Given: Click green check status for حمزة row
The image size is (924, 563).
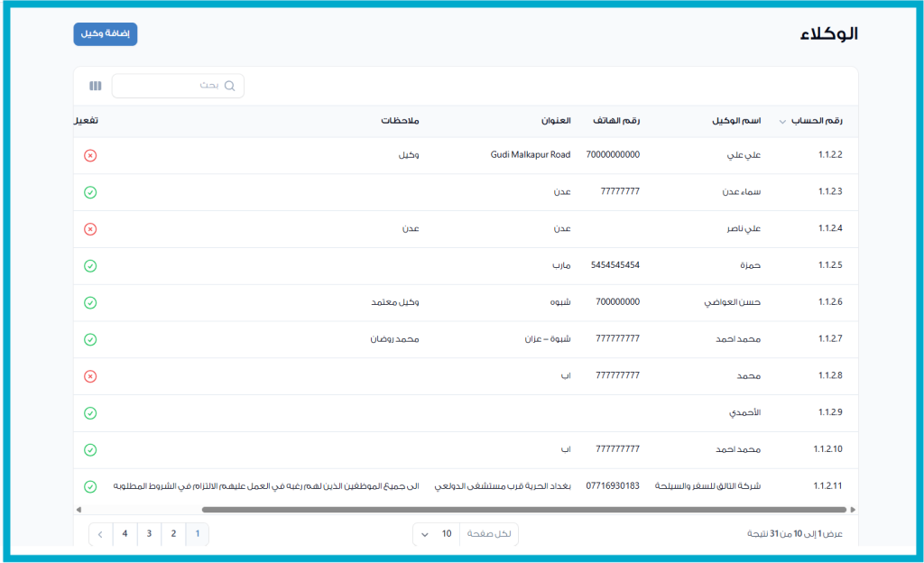Looking at the screenshot, I should pyautogui.click(x=90, y=266).
